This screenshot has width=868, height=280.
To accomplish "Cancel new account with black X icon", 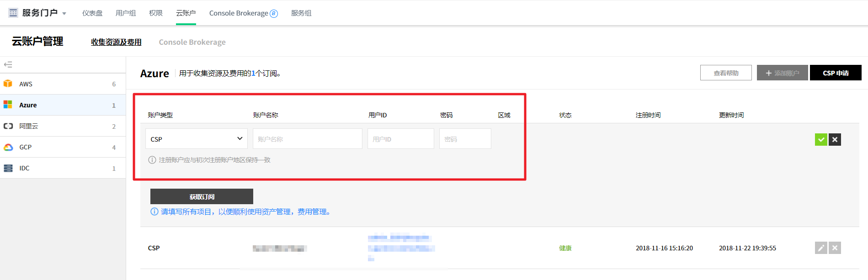I will tap(835, 139).
